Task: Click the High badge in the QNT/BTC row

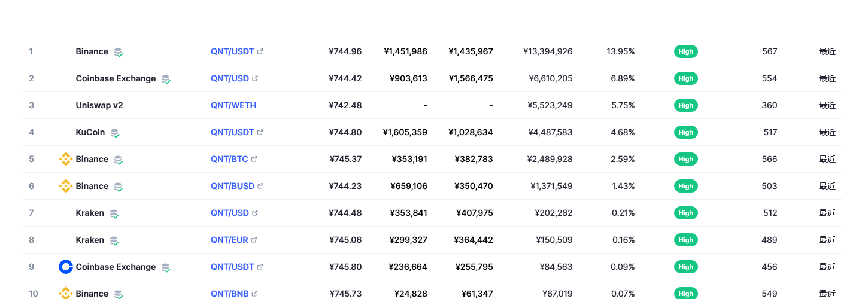Action: pos(686,159)
